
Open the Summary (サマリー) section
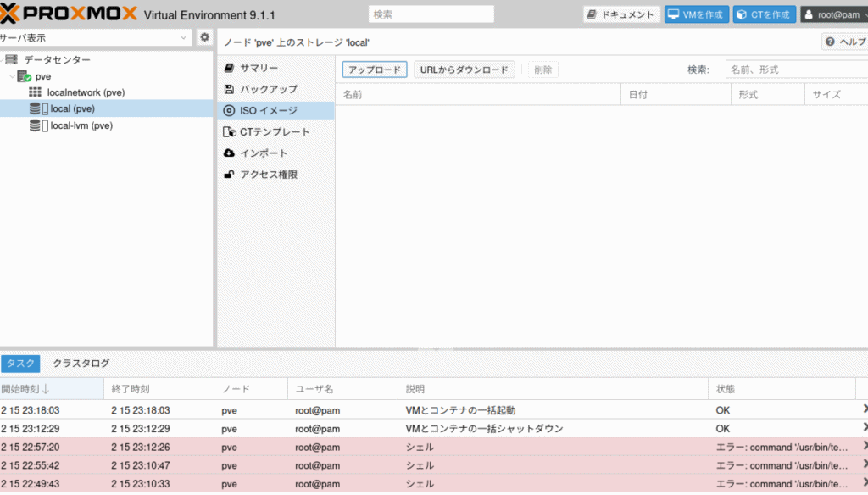coord(258,68)
